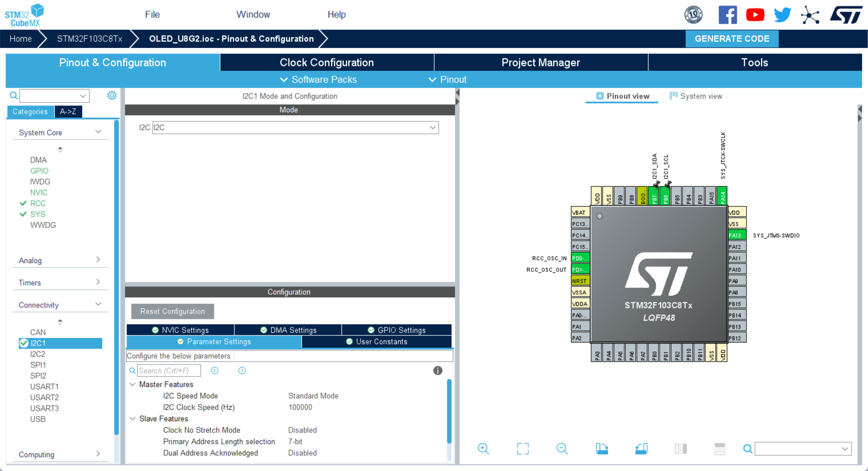Rotate the chip clockwise
Viewport: 868px width, 471px height.
click(602, 449)
